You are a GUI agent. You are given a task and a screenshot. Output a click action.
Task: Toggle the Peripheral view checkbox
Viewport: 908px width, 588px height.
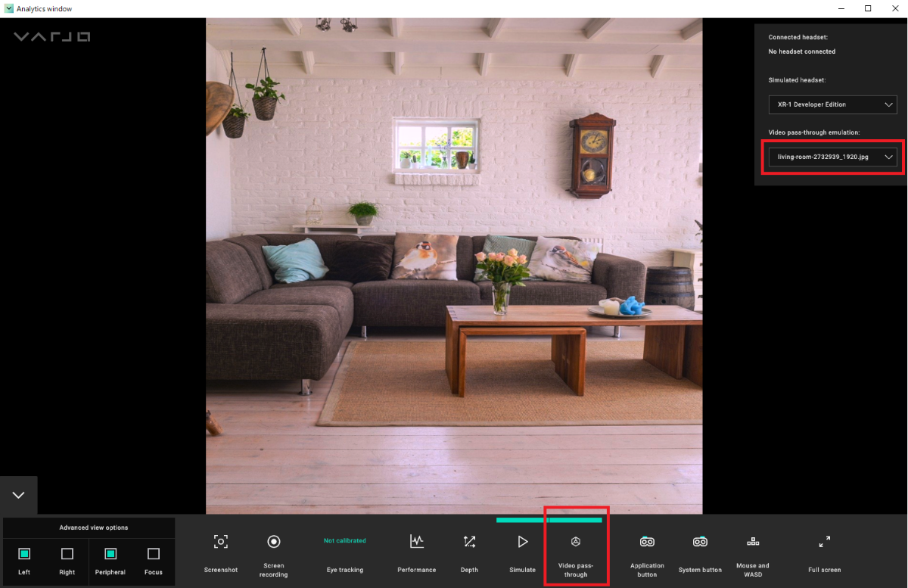pos(110,554)
